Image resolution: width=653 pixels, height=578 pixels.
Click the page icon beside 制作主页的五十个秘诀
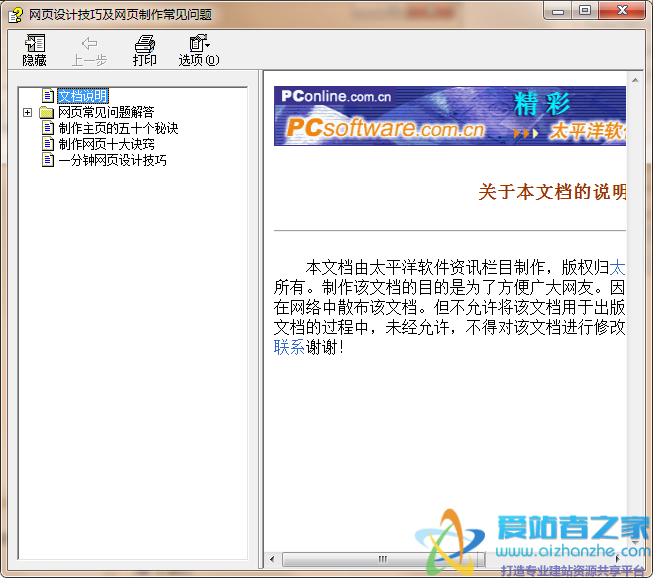[x=48, y=128]
